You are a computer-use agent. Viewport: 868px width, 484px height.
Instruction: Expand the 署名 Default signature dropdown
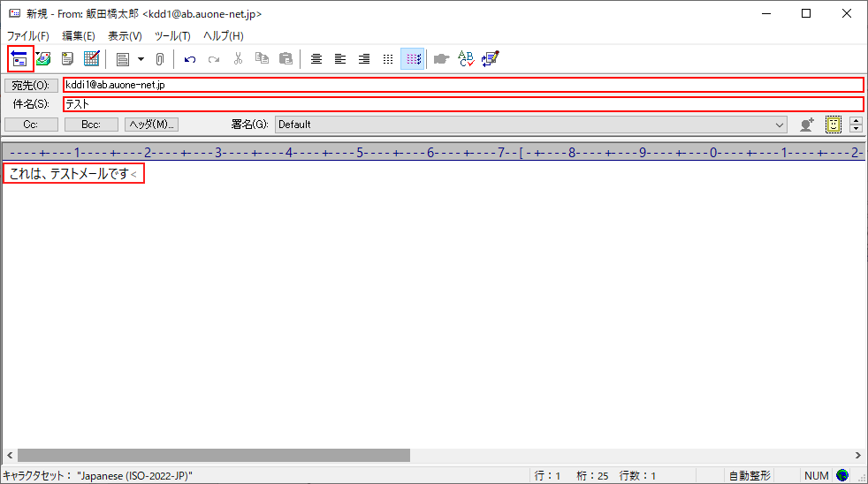point(780,125)
